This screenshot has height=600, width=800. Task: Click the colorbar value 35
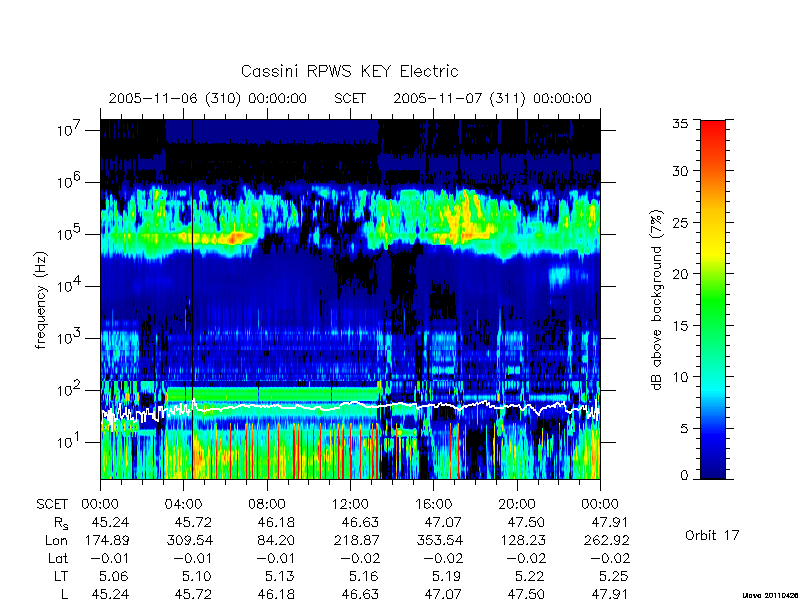coord(680,123)
